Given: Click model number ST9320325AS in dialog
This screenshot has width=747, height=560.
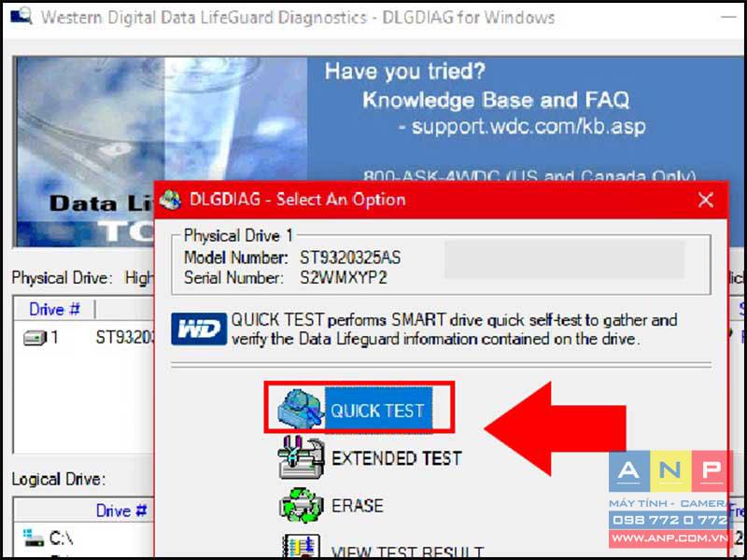Looking at the screenshot, I should click(350, 259).
